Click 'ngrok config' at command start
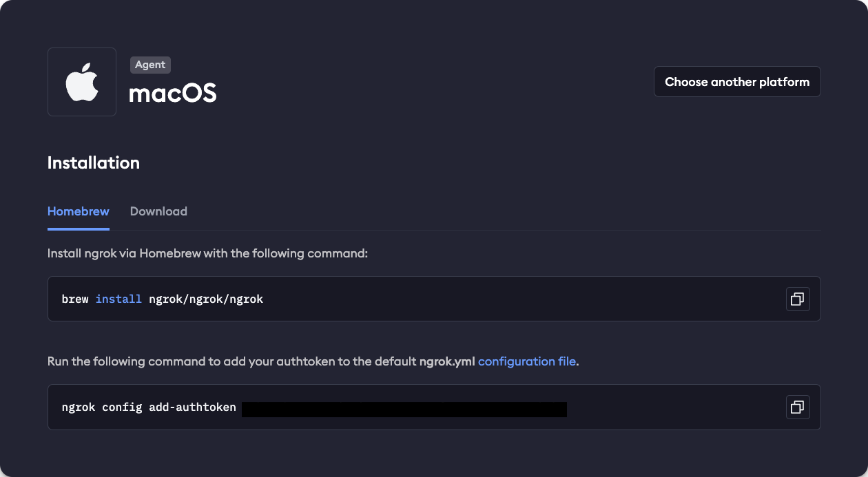Image resolution: width=868 pixels, height=477 pixels. pos(102,407)
